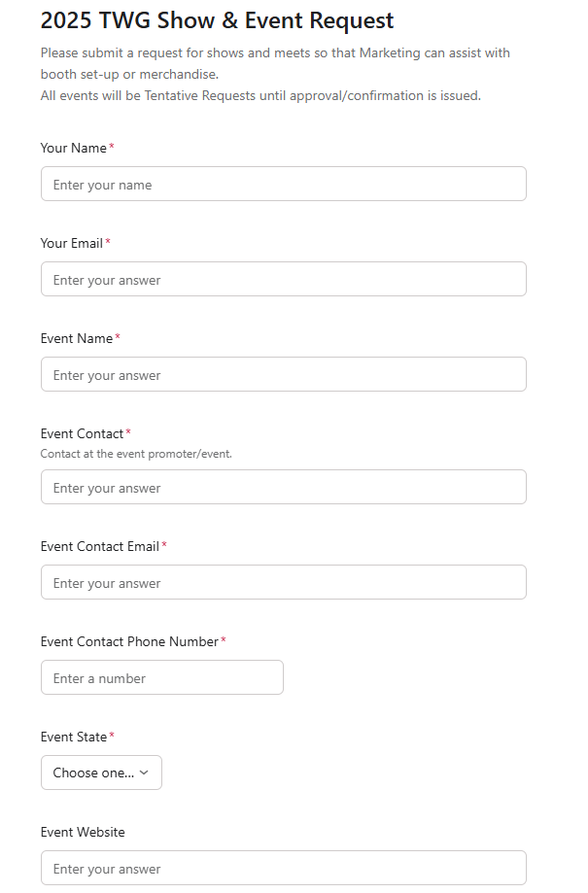Select the Event Name answer field
This screenshot has width=588, height=893.
[283, 375]
